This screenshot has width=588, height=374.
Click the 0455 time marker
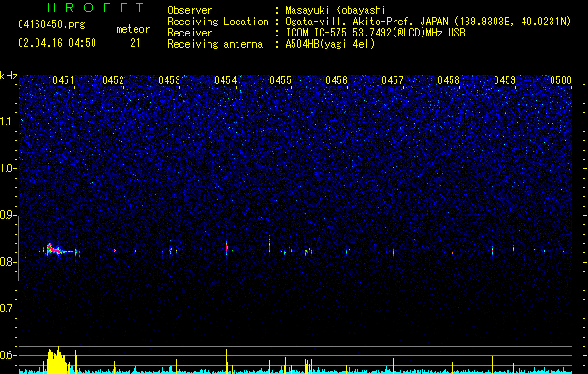coord(280,80)
